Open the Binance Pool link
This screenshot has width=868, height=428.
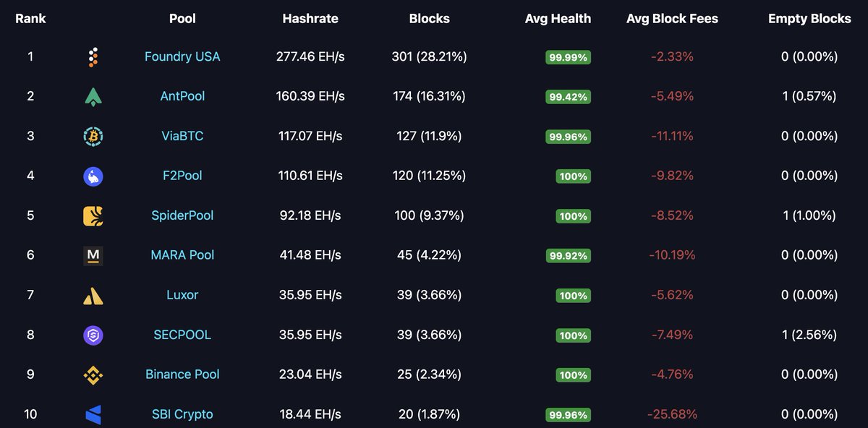tap(182, 374)
